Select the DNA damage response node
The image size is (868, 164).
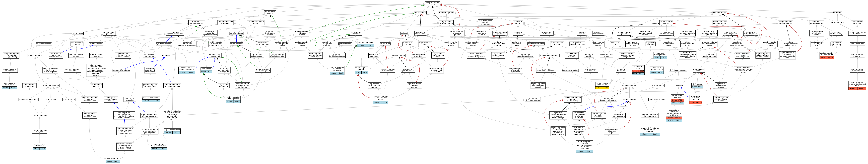click(678, 70)
